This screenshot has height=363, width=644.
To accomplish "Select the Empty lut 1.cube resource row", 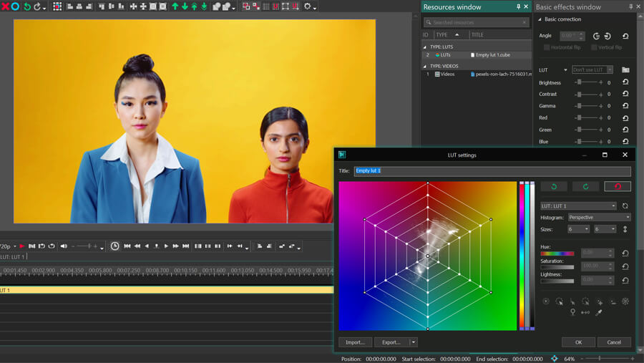I will [477, 54].
